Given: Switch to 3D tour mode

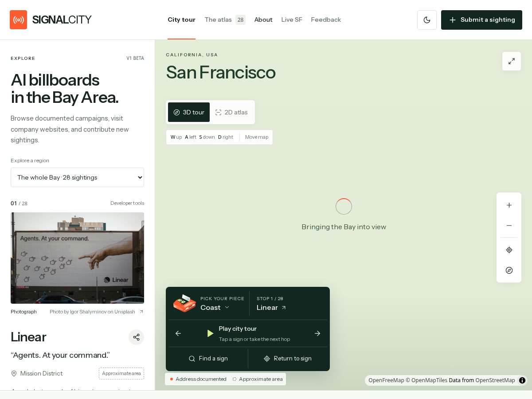Looking at the screenshot, I should pos(189,112).
